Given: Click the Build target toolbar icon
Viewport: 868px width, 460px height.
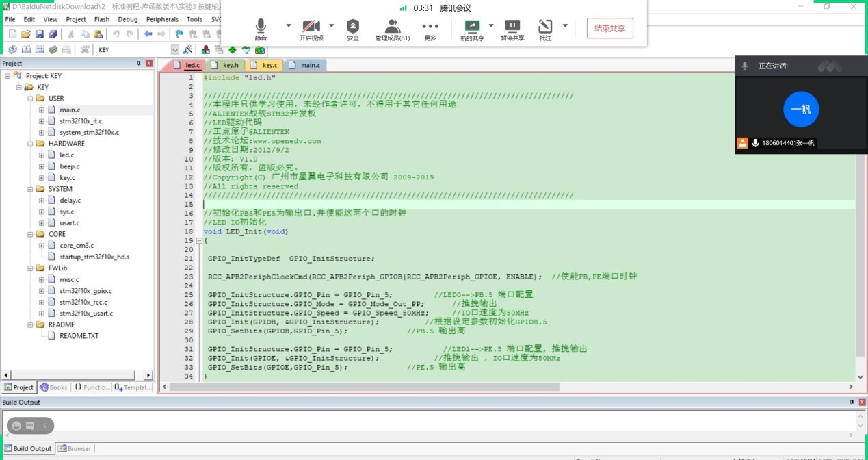Looking at the screenshot, I should point(26,50).
